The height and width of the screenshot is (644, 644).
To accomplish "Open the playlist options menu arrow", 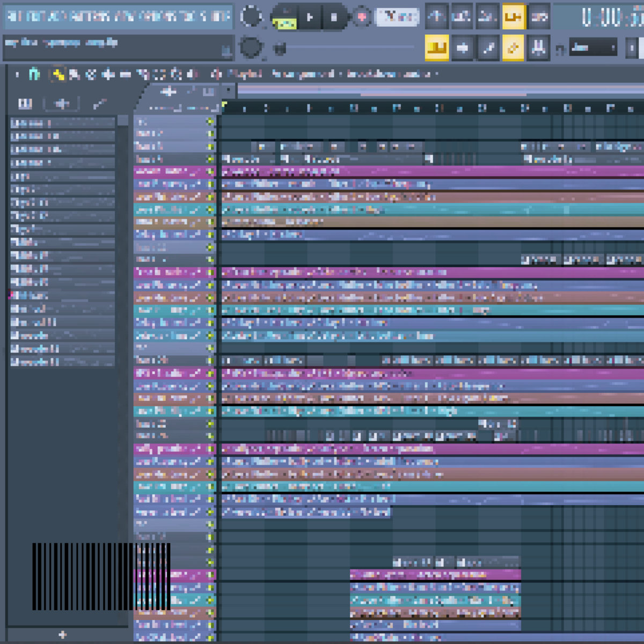I will (x=17, y=74).
